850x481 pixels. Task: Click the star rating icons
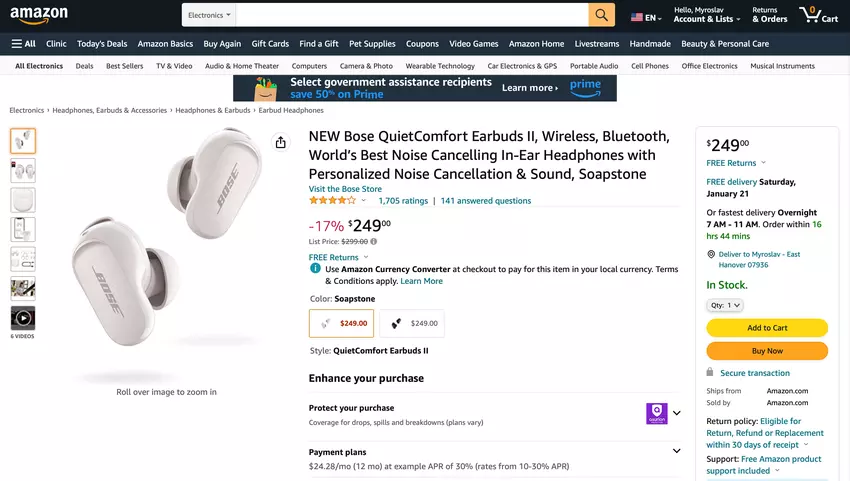pyautogui.click(x=333, y=201)
